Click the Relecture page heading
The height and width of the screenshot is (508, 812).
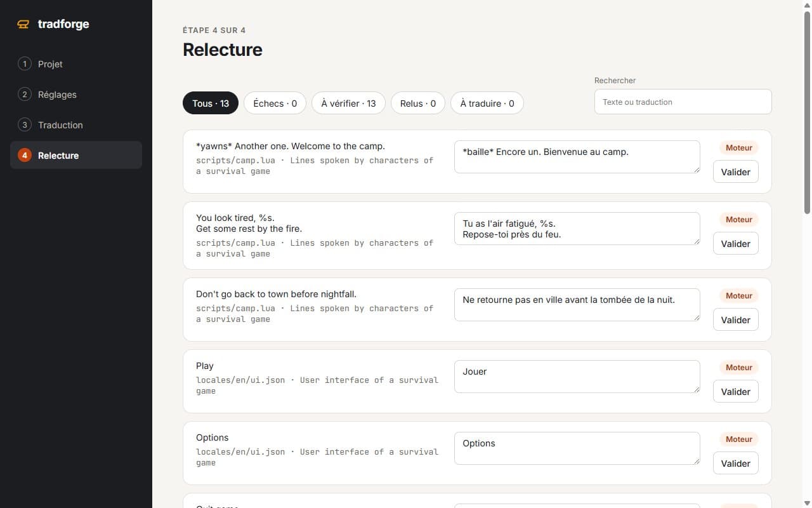click(223, 50)
